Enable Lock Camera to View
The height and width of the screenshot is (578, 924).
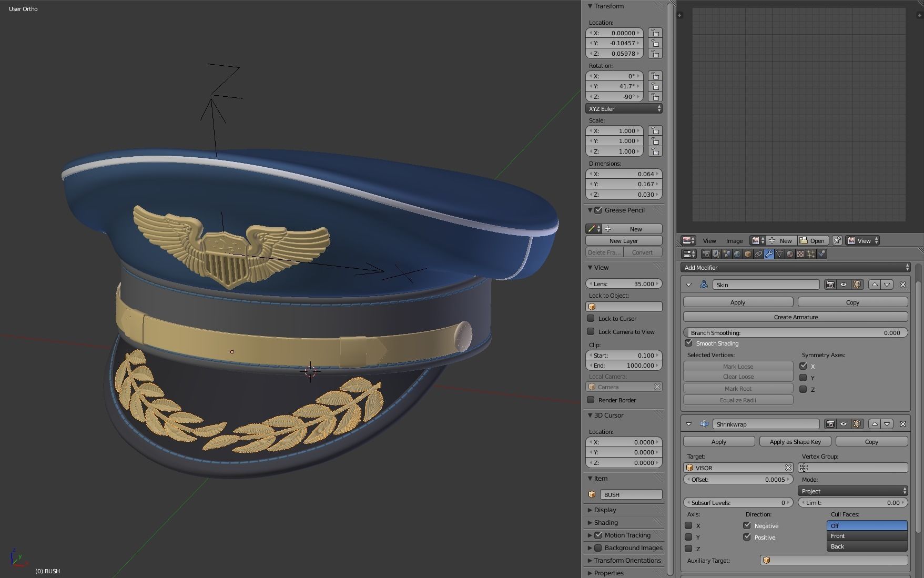tap(591, 331)
